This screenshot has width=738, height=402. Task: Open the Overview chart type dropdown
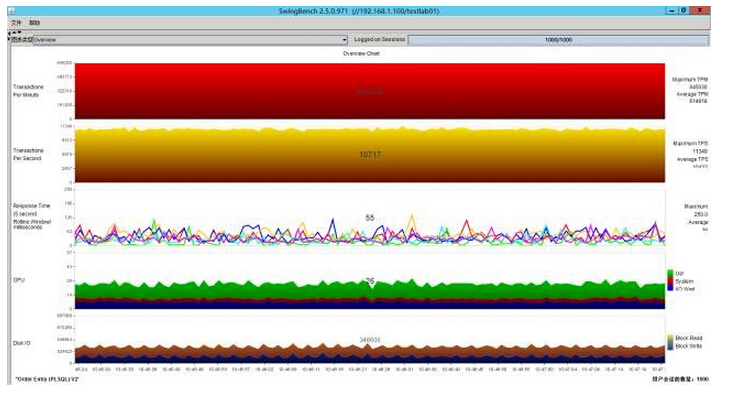(190, 40)
